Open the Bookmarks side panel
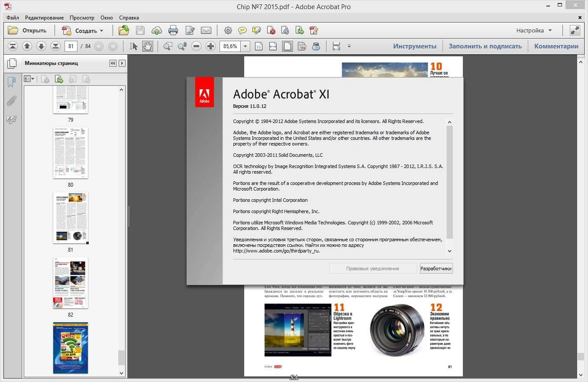This screenshot has height=382, width=588. 12,82
